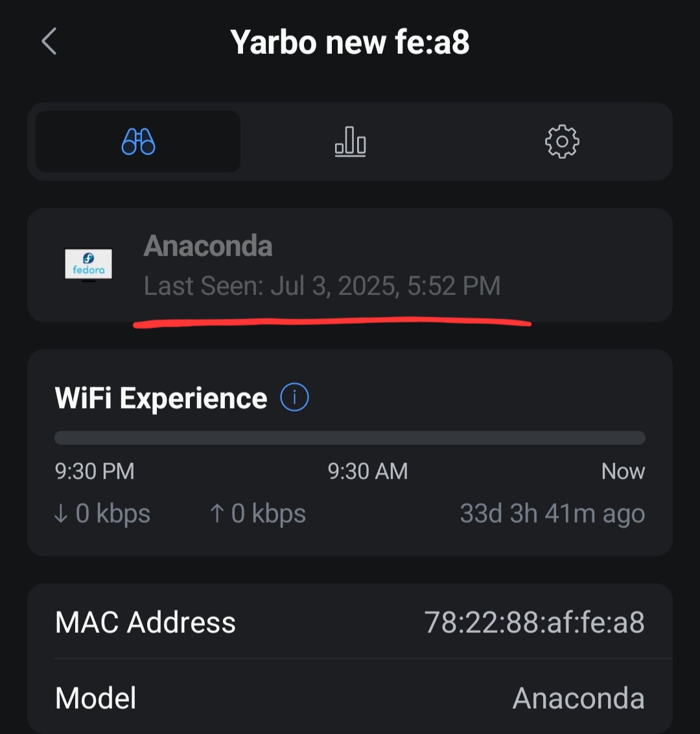This screenshot has width=700, height=734.
Task: Tap the 9:30 PM timeline marker
Action: point(95,471)
